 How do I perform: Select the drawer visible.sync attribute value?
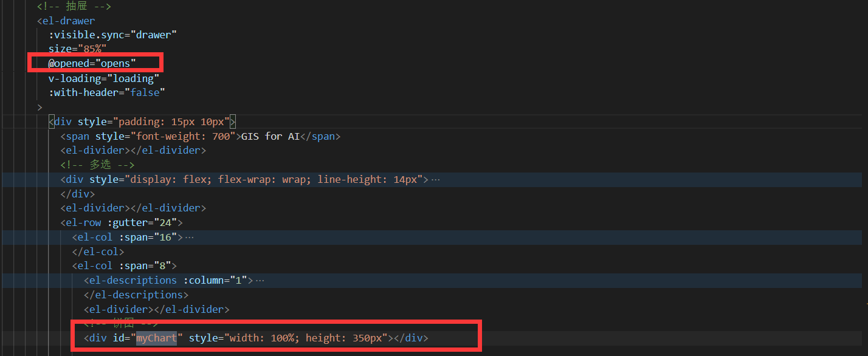[154, 35]
